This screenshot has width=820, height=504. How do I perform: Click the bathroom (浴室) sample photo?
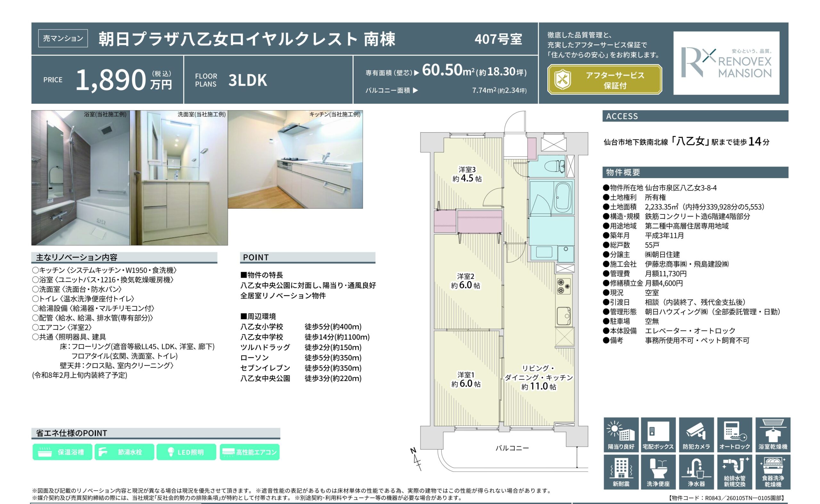pos(80,178)
